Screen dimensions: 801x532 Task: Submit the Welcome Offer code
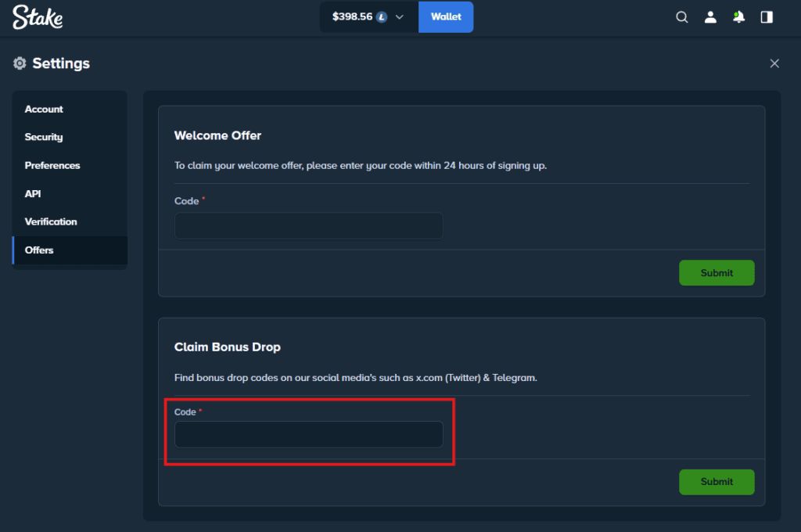pos(717,272)
